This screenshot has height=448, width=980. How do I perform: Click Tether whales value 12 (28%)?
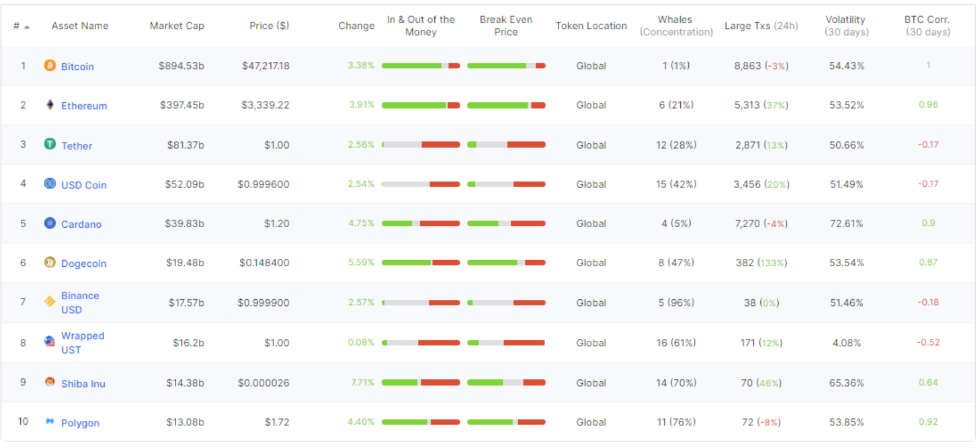click(676, 144)
